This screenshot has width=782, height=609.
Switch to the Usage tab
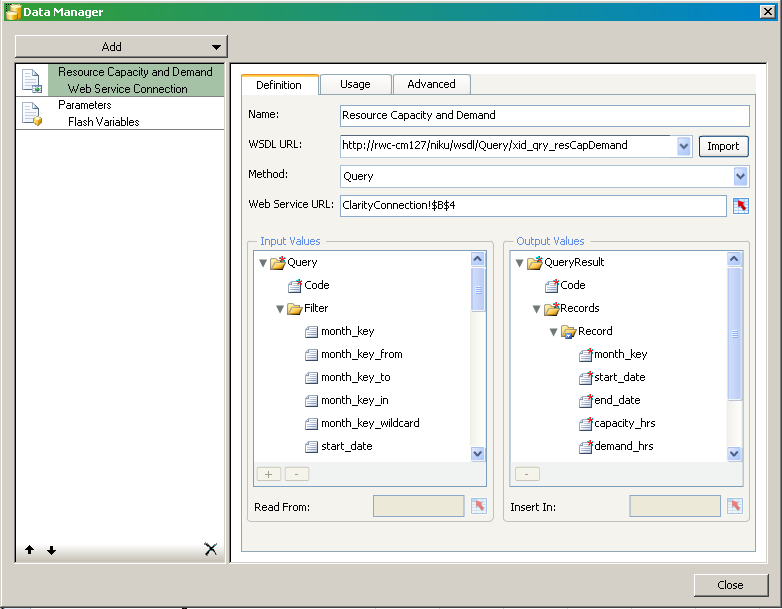pos(355,84)
